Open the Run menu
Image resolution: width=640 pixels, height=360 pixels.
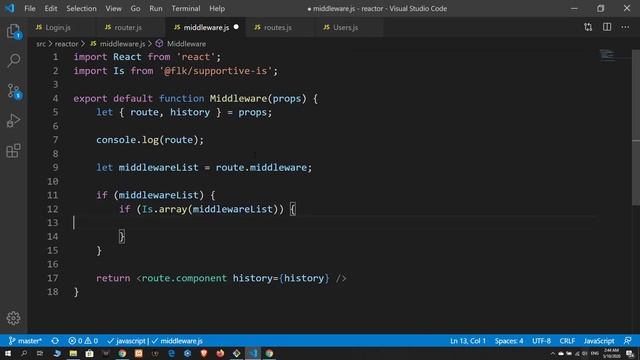click(156, 8)
